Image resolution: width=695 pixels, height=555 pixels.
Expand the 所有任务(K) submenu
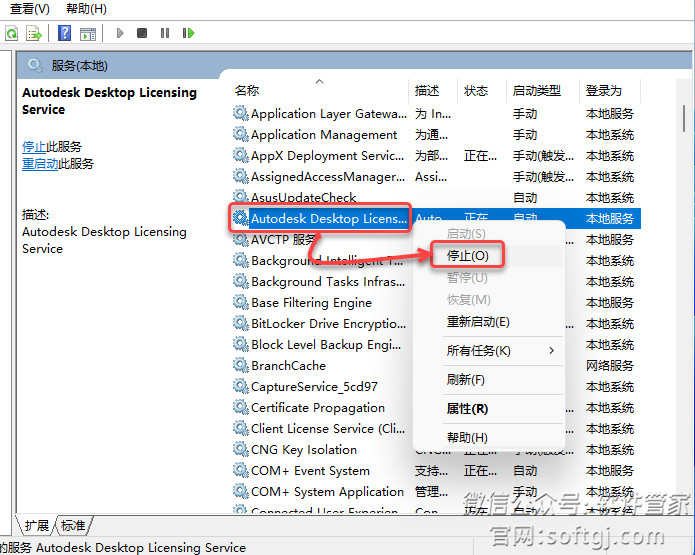pyautogui.click(x=478, y=351)
